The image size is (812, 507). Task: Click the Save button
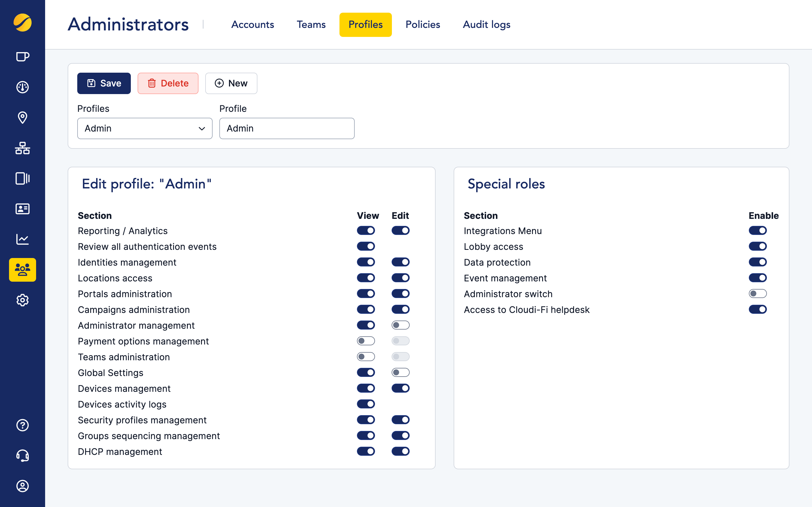tap(104, 83)
